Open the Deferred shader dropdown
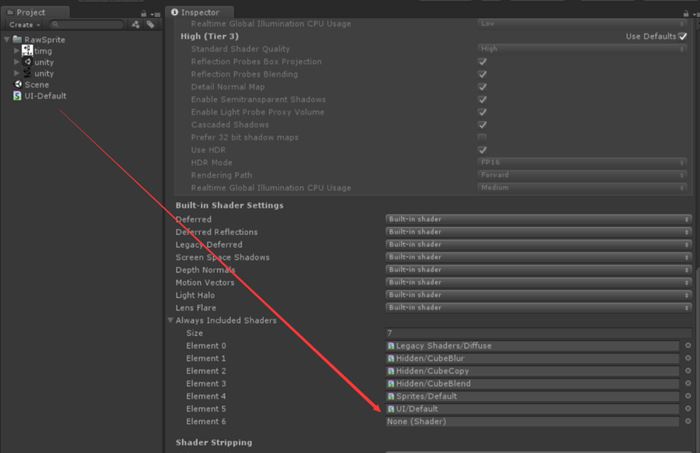Viewport: 700px width, 453px height. coord(538,219)
